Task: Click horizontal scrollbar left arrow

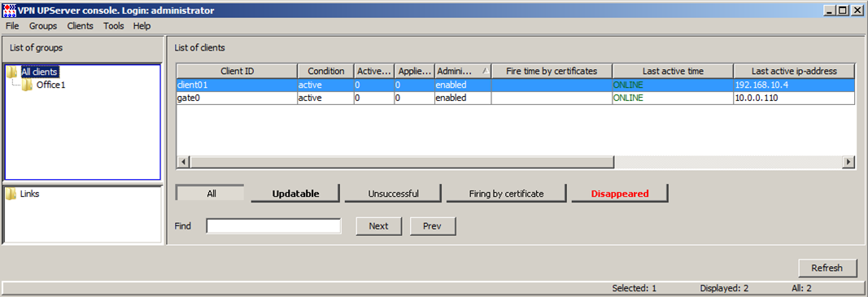Action: click(183, 162)
